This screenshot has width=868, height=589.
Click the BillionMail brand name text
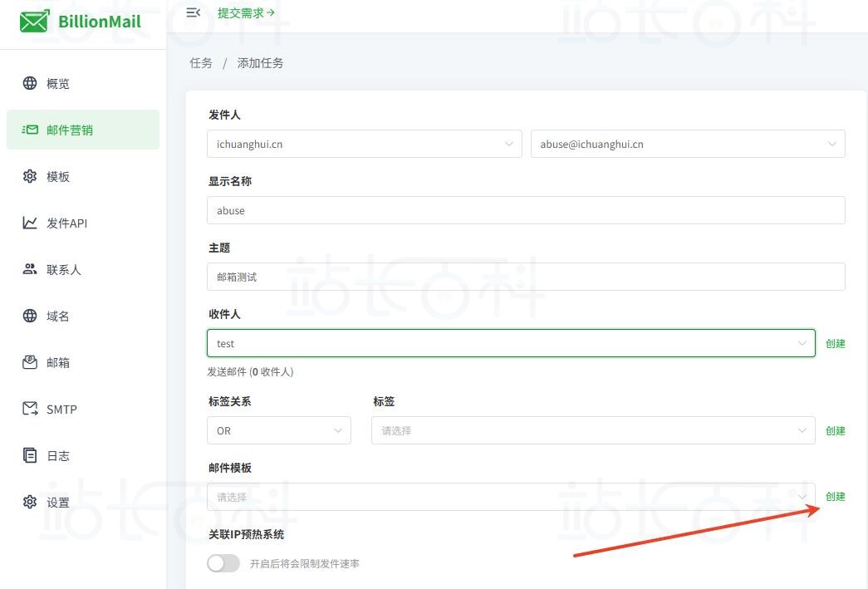click(x=100, y=22)
